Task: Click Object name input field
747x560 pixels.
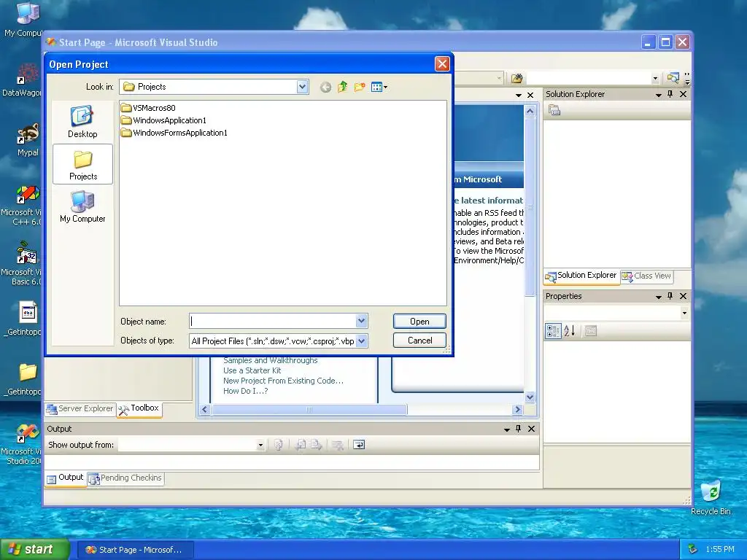Action: pyautogui.click(x=273, y=321)
